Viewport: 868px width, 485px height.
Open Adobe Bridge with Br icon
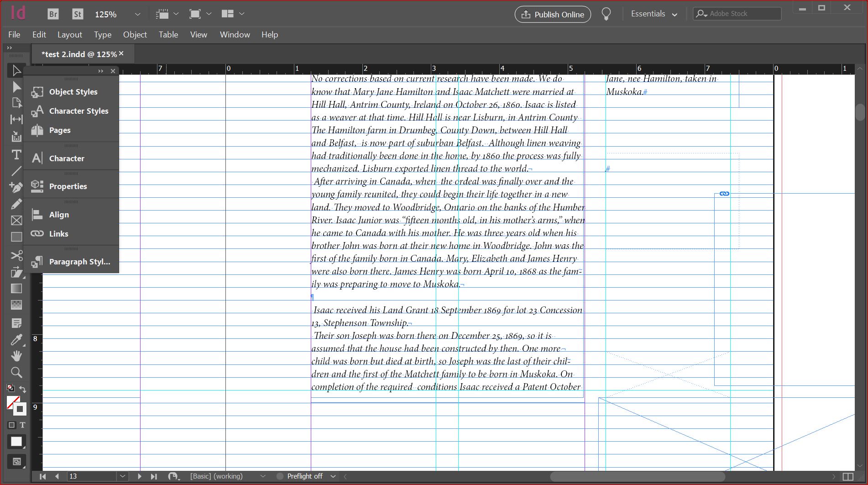(53, 14)
